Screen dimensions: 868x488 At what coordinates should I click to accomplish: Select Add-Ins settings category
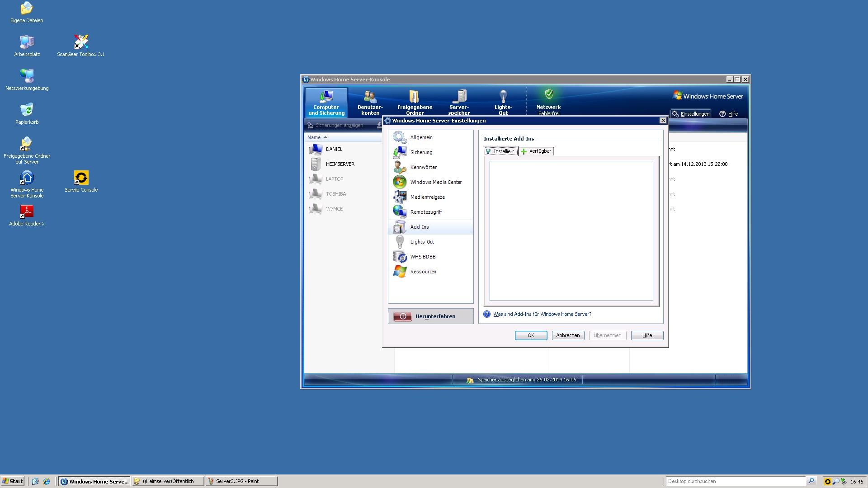(x=430, y=227)
